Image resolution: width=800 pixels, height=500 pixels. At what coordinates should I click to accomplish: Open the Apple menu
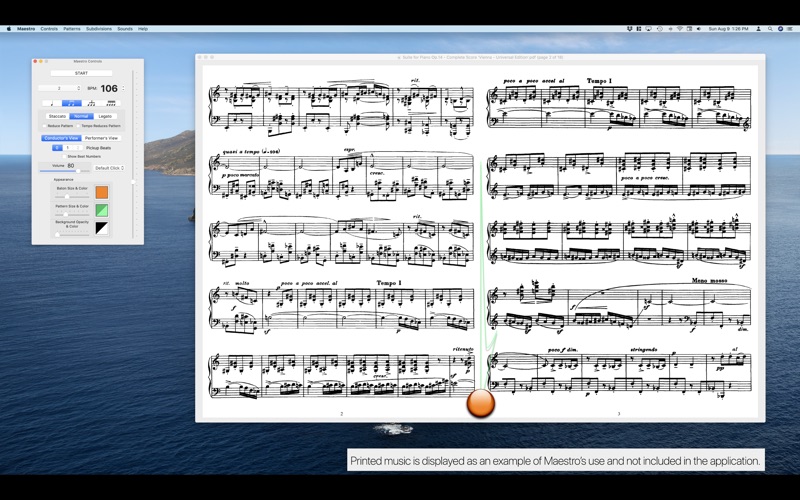point(8,29)
